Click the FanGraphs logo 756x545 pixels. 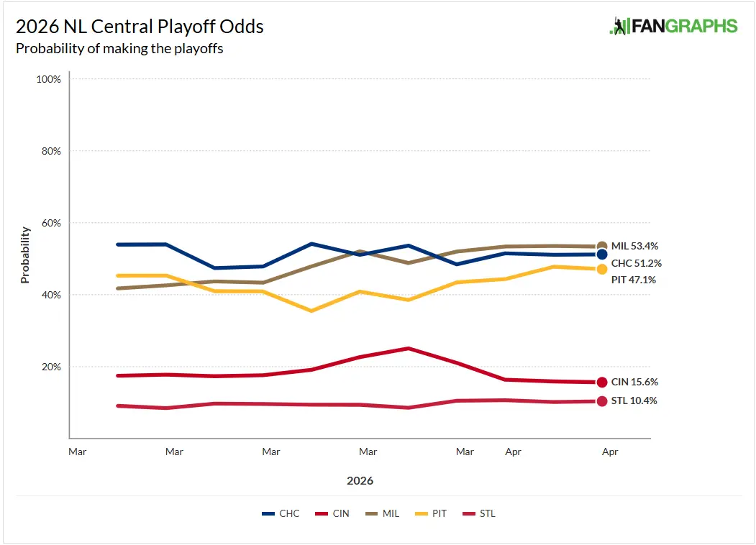tap(673, 27)
